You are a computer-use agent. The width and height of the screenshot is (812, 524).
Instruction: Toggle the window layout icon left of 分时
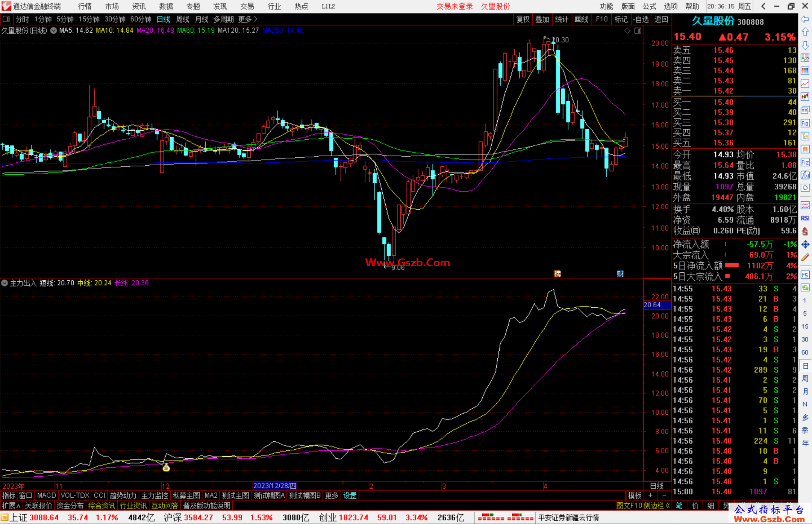[x=6, y=19]
